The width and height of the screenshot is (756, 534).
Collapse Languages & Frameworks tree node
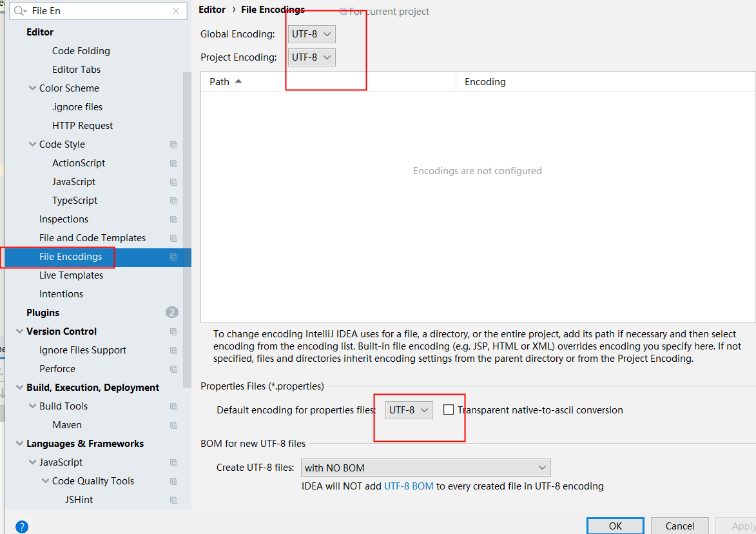20,443
